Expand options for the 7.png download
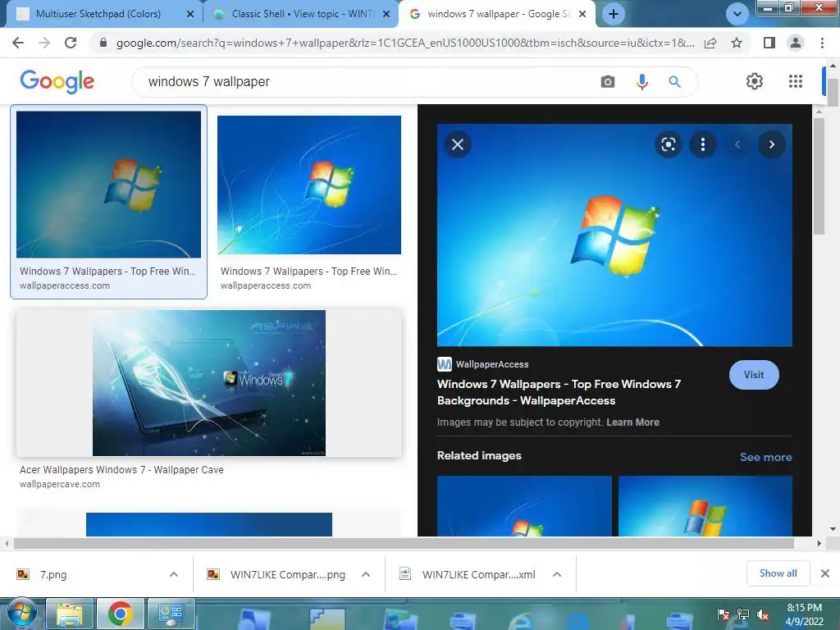This screenshot has height=630, width=840. tap(174, 574)
